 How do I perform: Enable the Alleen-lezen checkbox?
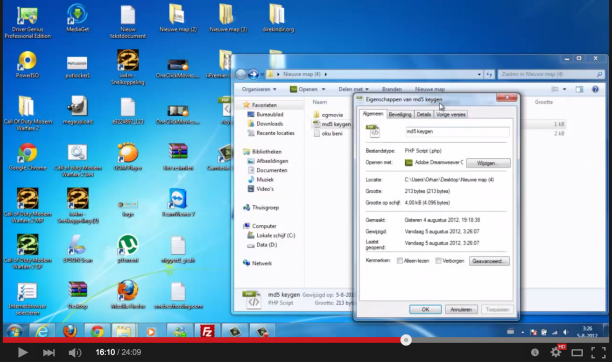tap(400, 261)
